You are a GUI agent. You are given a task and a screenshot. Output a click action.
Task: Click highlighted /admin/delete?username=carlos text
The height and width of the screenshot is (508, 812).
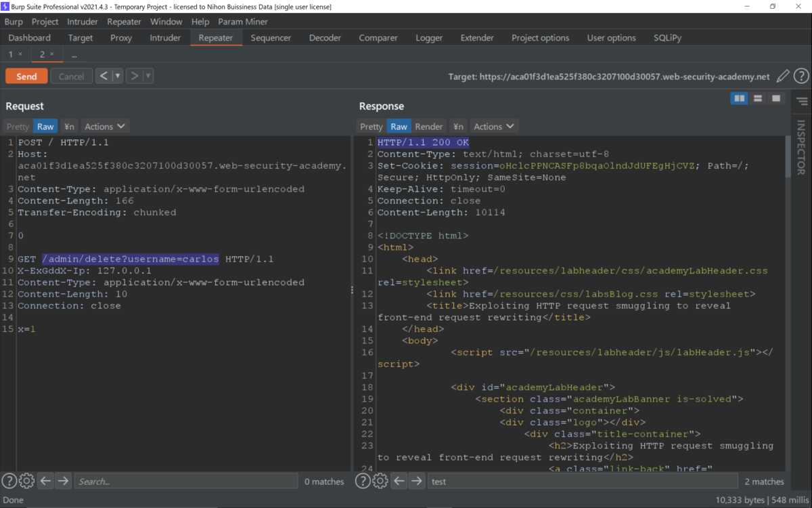(131, 259)
